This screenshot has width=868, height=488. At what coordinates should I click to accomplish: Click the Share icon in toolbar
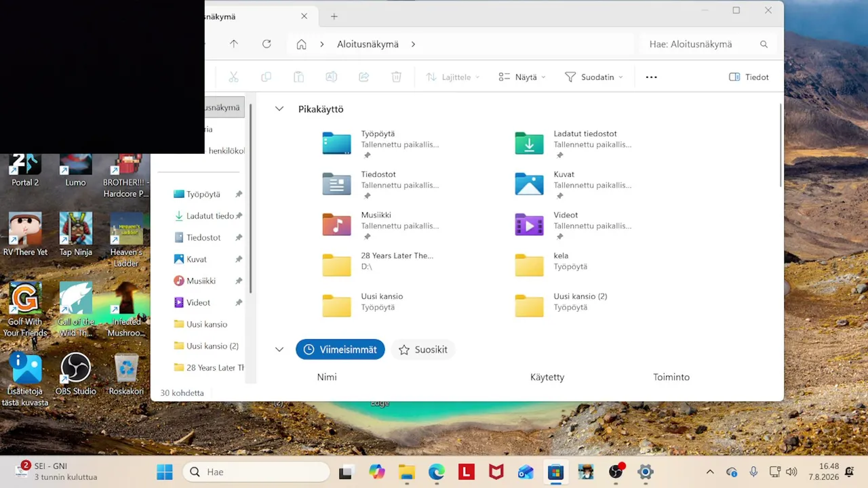click(x=364, y=77)
